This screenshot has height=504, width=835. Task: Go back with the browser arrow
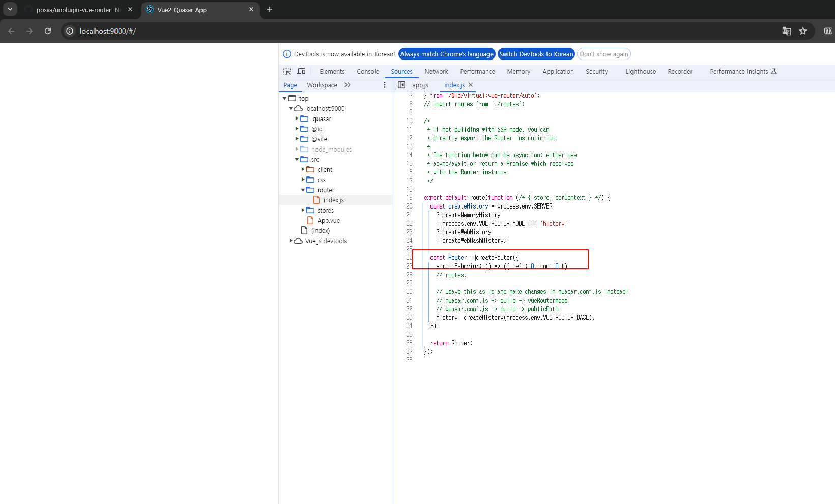click(11, 31)
